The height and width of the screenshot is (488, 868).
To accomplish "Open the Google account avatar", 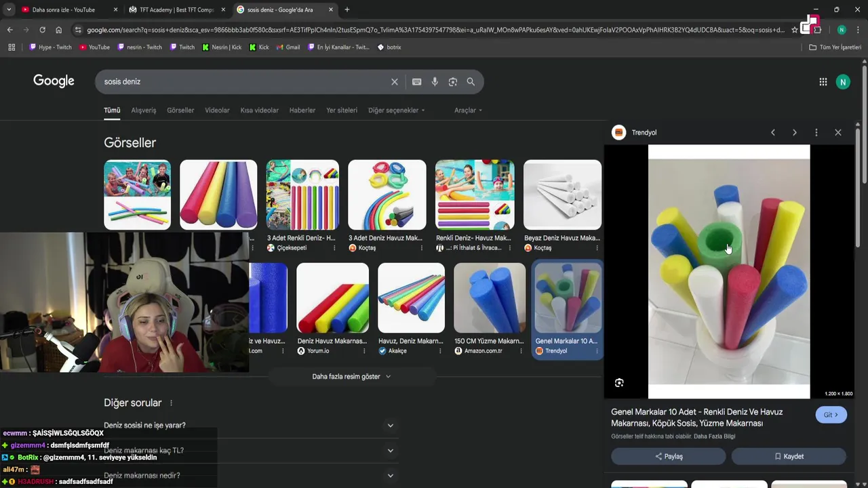I will (843, 82).
